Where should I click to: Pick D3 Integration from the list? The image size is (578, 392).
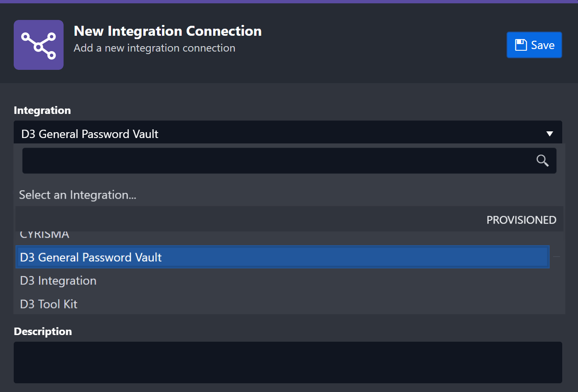[x=58, y=281]
